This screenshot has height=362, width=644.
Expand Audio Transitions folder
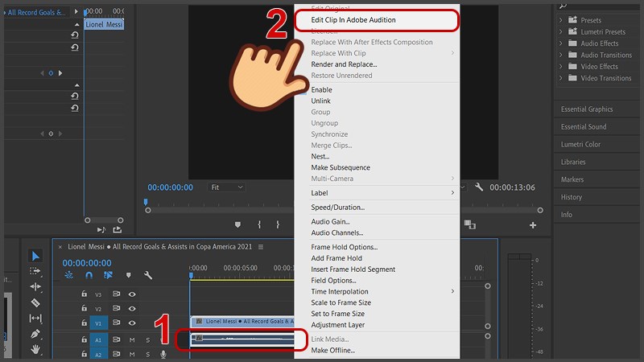pyautogui.click(x=560, y=55)
